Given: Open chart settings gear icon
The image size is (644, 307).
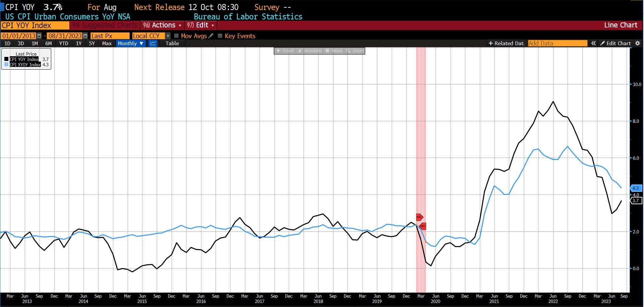Looking at the screenshot, I should click(638, 43).
